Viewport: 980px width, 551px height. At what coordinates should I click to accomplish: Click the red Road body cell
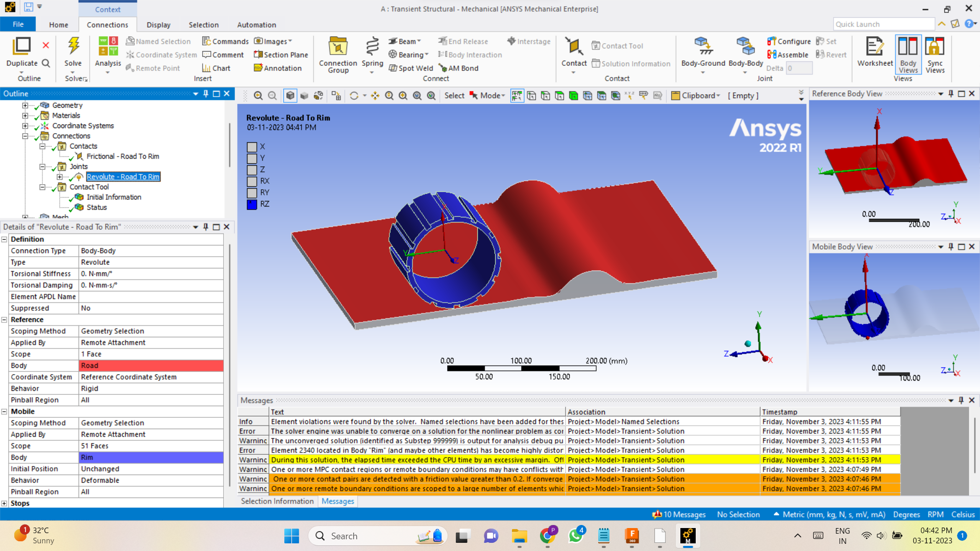coord(151,366)
